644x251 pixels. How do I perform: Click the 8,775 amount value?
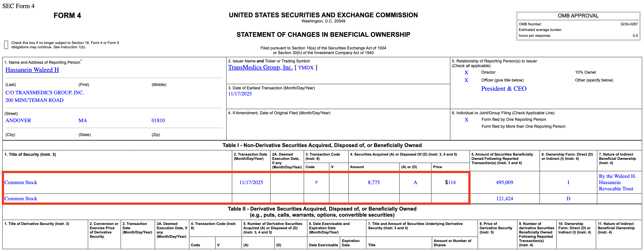[x=374, y=183]
